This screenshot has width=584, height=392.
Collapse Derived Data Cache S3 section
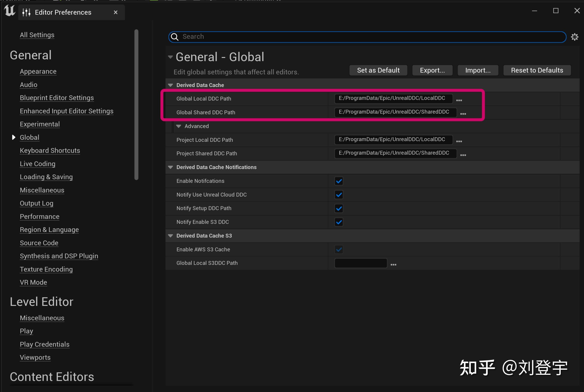coord(170,236)
